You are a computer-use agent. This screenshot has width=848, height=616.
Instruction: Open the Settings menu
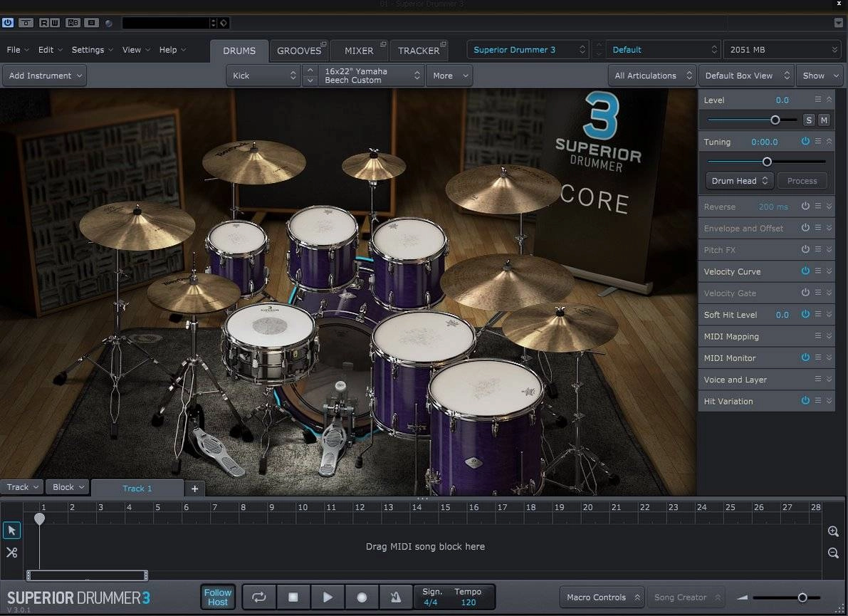coord(93,50)
